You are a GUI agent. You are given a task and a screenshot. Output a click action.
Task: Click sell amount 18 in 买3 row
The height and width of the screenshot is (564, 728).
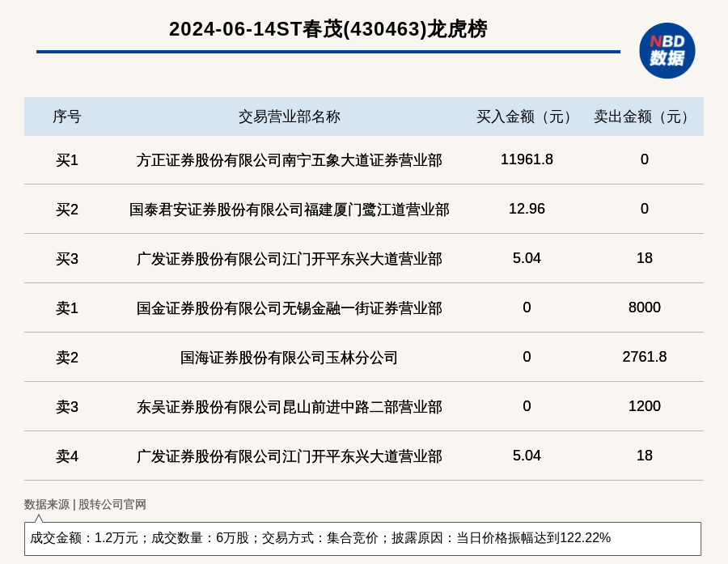(645, 258)
